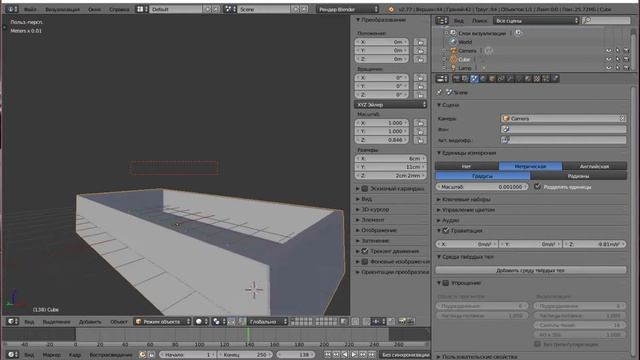Toggle Lamp visibility eye in outliner
640x360 pixels.
[609, 68]
